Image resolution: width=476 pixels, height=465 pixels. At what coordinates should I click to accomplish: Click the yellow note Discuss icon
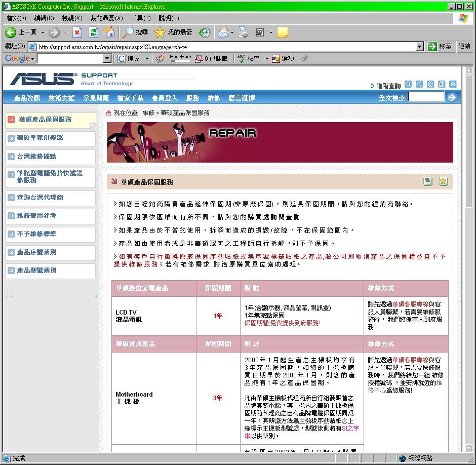click(x=283, y=32)
